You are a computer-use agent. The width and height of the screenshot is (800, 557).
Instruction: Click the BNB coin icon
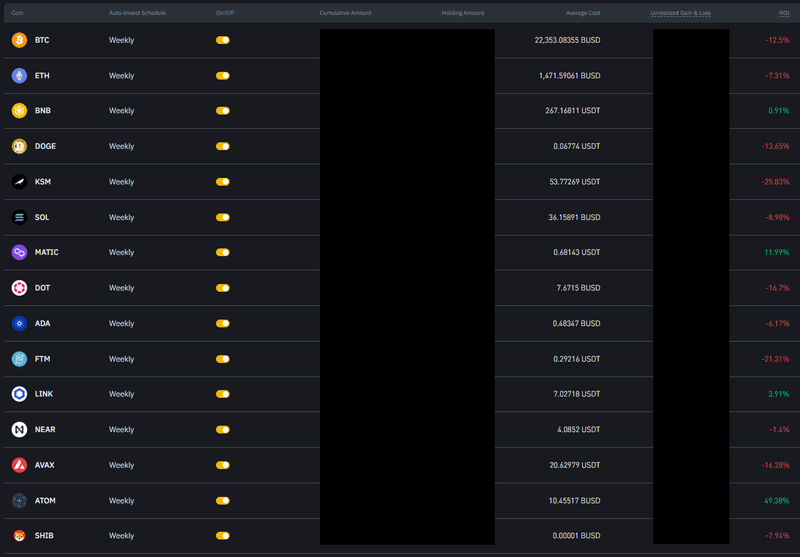coord(19,111)
